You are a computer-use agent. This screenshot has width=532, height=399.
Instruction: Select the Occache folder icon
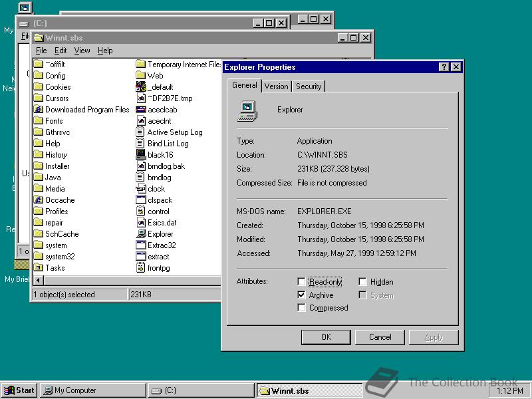click(39, 200)
